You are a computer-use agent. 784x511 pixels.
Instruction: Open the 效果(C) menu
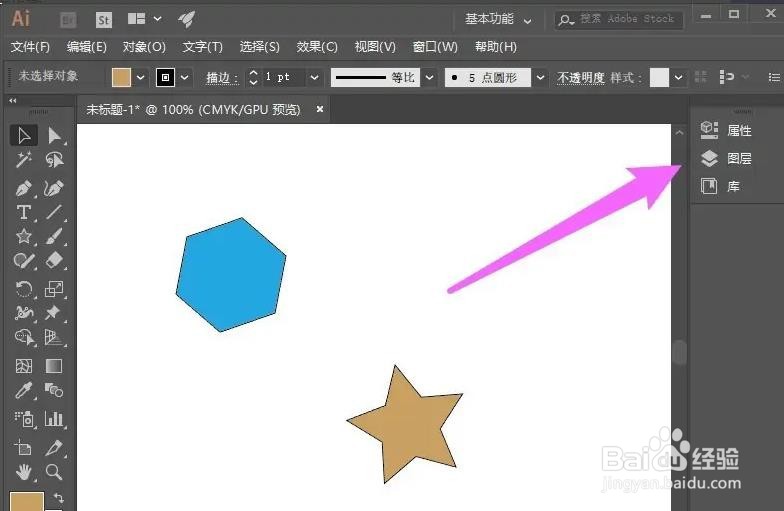[317, 47]
